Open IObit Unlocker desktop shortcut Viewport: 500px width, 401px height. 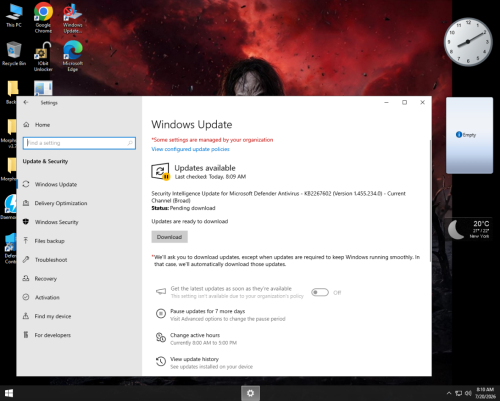click(x=43, y=57)
